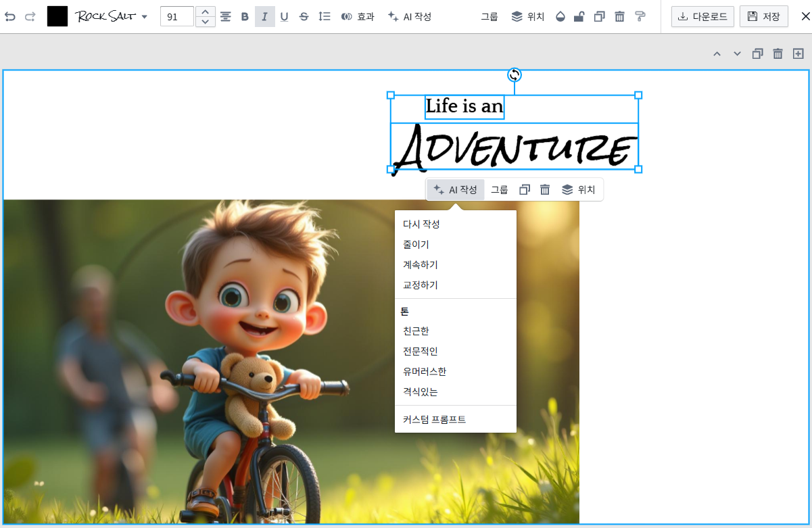The width and height of the screenshot is (812, 528).
Task: Click the paint roller style copy icon
Action: pos(640,16)
